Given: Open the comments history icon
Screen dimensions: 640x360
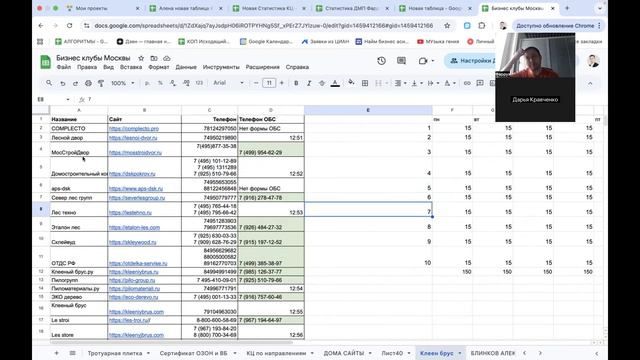Looking at the screenshot, I should 401,61.
